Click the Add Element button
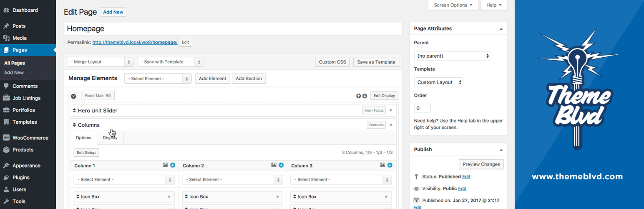Screen dimensions: 644x209 pos(213,79)
